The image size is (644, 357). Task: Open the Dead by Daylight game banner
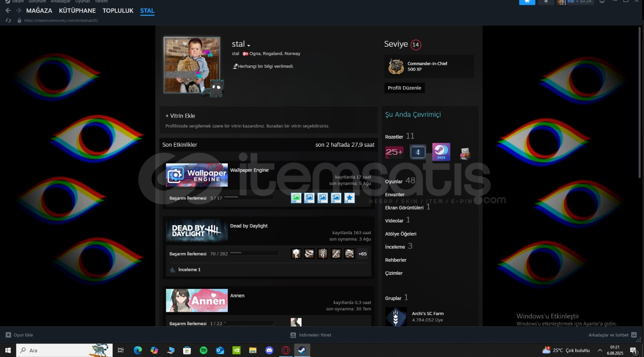pyautogui.click(x=197, y=231)
